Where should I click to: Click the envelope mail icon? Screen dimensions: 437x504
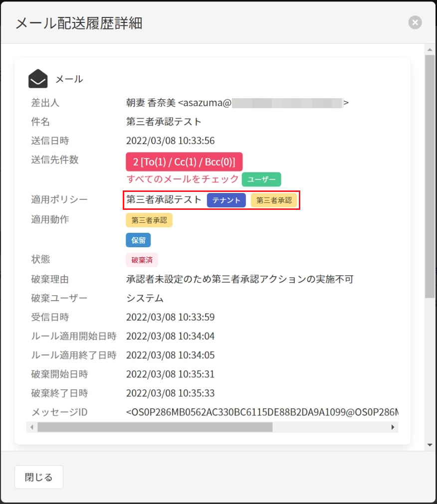pyautogui.click(x=38, y=79)
